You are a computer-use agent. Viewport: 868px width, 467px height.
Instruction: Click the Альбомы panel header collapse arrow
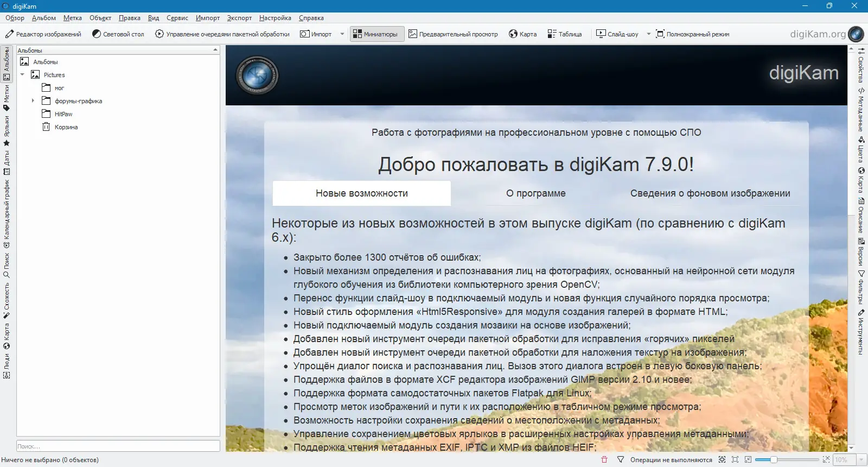[x=215, y=50]
